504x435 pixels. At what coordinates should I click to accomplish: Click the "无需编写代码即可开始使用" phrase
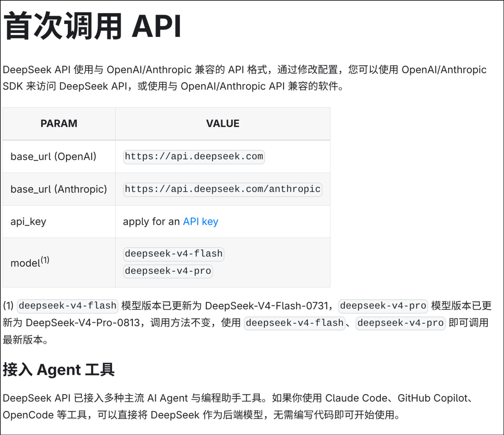click(334, 415)
